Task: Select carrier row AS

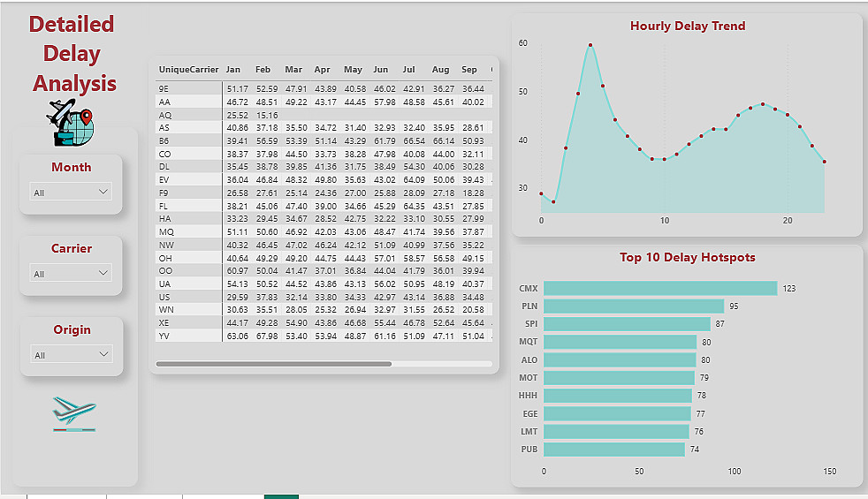Action: point(324,127)
